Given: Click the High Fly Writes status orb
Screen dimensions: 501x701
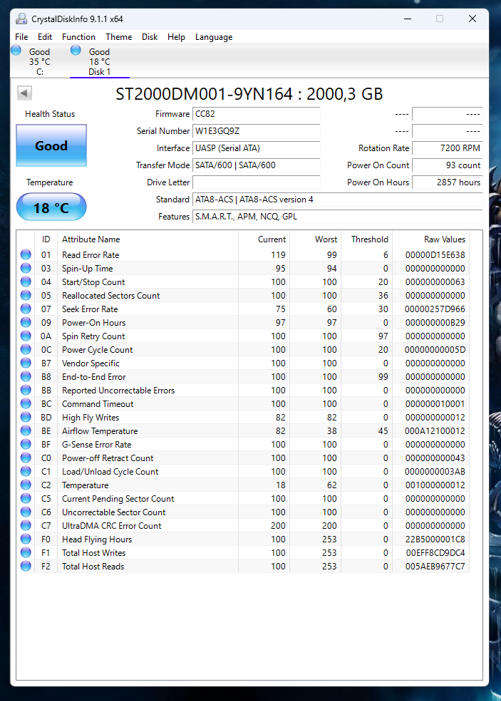Looking at the screenshot, I should (x=26, y=417).
